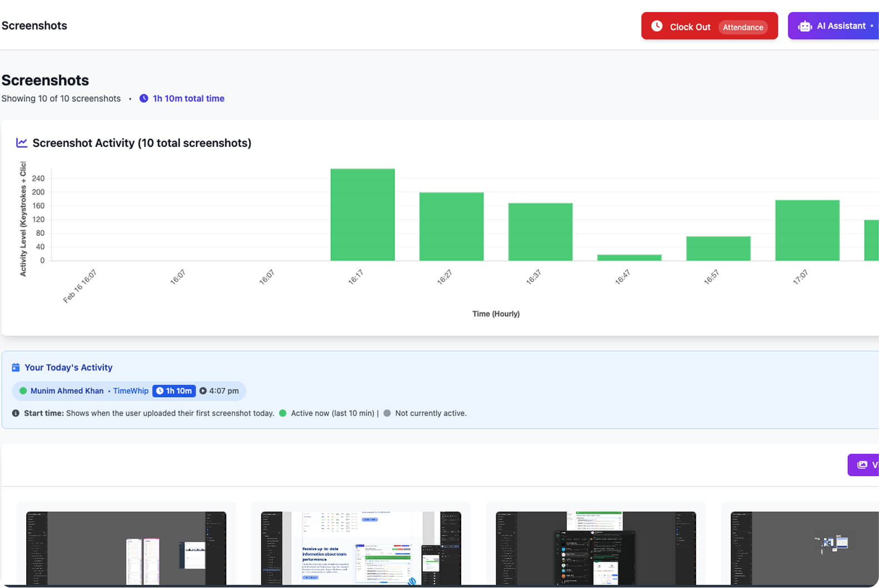Open the second screenshot thumbnail with webpage
Screen dimensions: 879x588
[x=361, y=548]
